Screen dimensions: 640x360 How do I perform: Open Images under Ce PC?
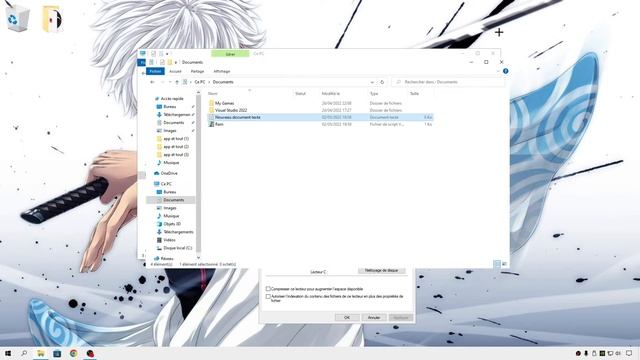pyautogui.click(x=170, y=208)
